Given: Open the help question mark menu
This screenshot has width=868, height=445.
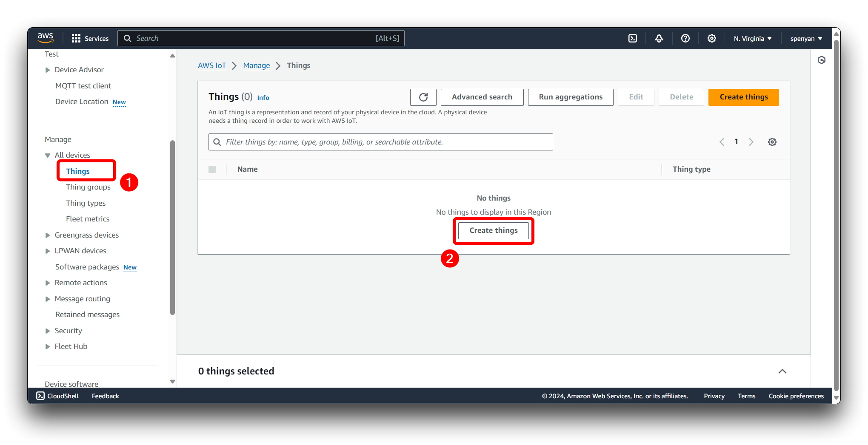Looking at the screenshot, I should pyautogui.click(x=685, y=38).
